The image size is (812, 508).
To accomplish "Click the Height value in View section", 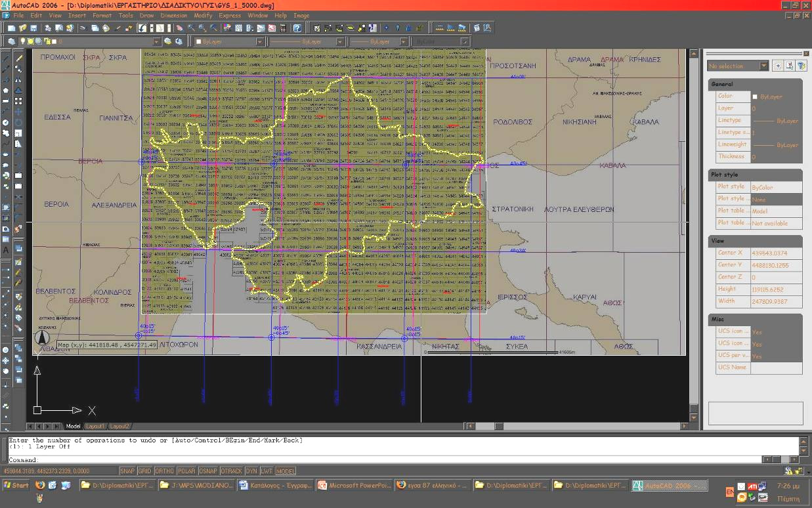I will pyautogui.click(x=776, y=289).
